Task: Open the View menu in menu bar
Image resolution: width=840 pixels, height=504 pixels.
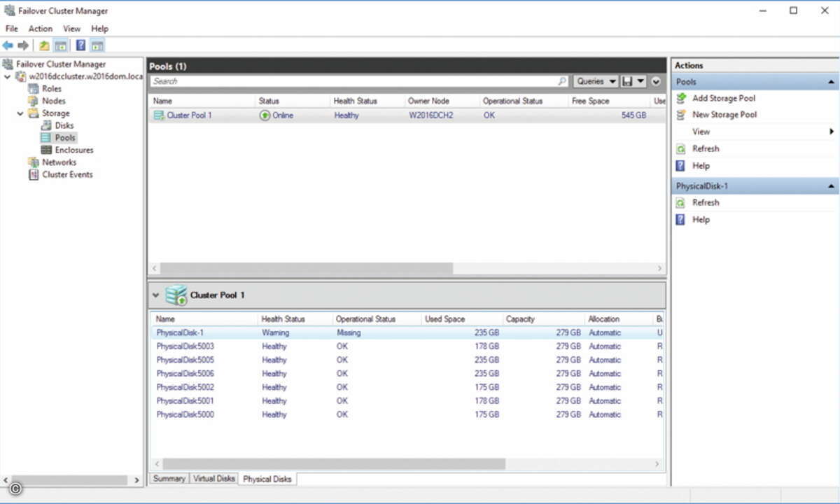Action: pyautogui.click(x=71, y=29)
